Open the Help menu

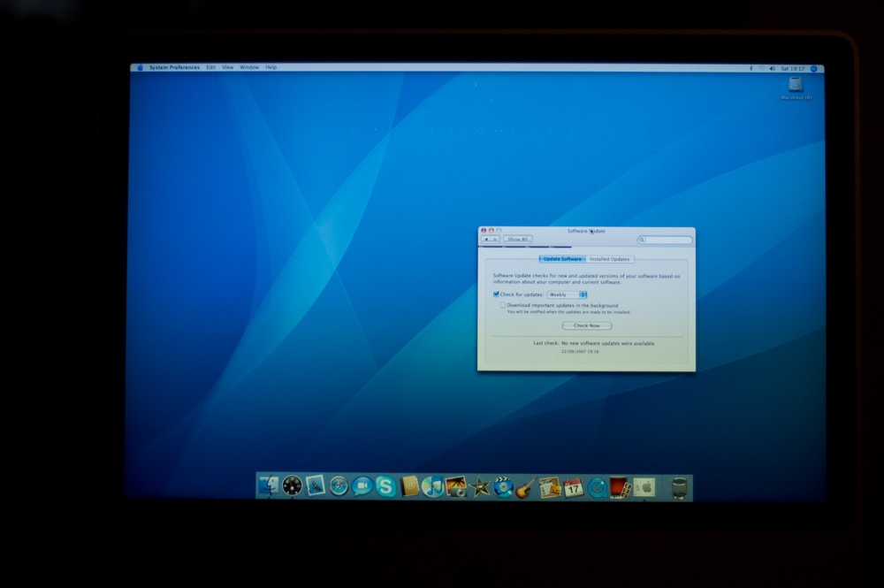(x=271, y=68)
